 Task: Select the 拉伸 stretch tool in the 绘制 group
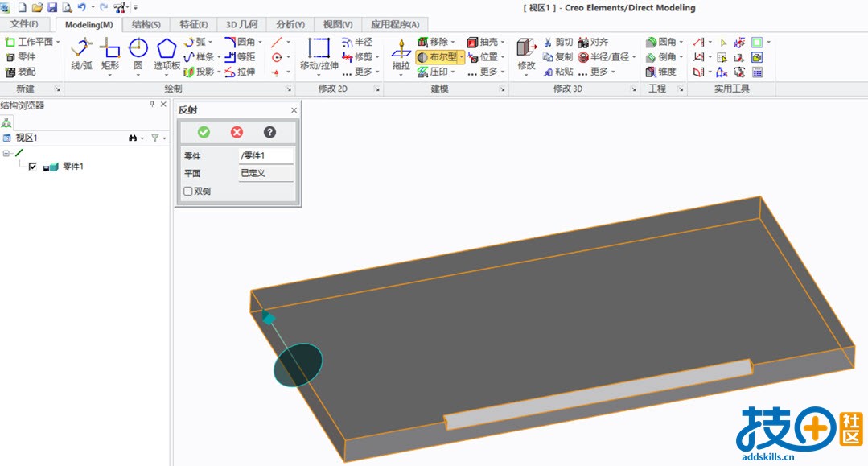pyautogui.click(x=241, y=72)
